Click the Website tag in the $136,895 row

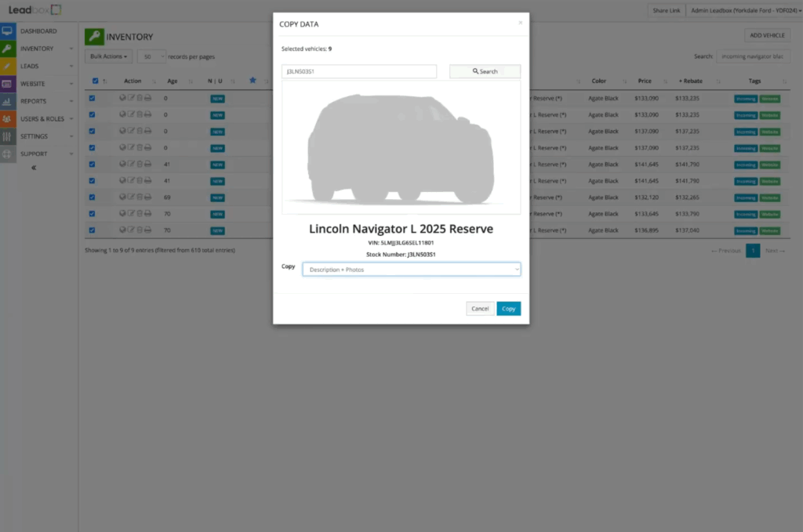tap(770, 230)
